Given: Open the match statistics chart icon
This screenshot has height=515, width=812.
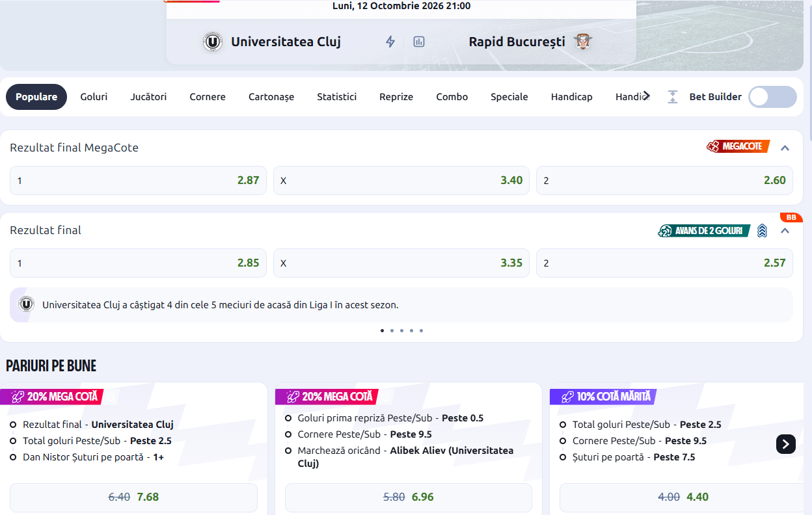Looking at the screenshot, I should (x=419, y=42).
